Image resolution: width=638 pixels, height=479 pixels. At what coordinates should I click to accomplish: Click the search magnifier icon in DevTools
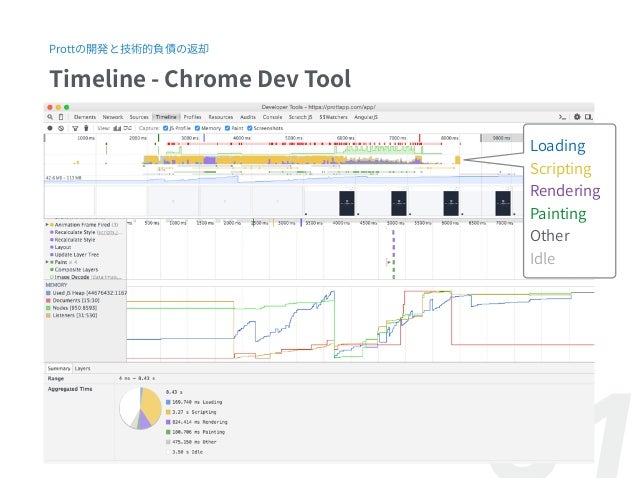pyautogui.click(x=50, y=117)
